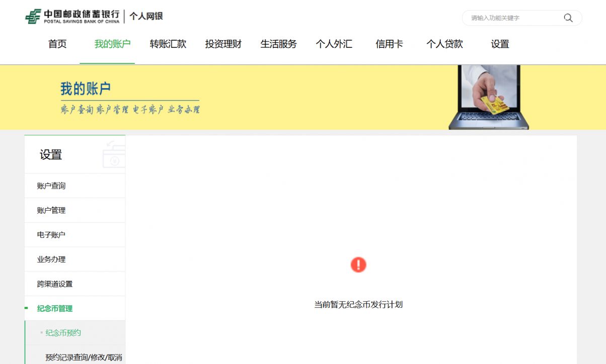Go to the 信用卡 section

(390, 44)
